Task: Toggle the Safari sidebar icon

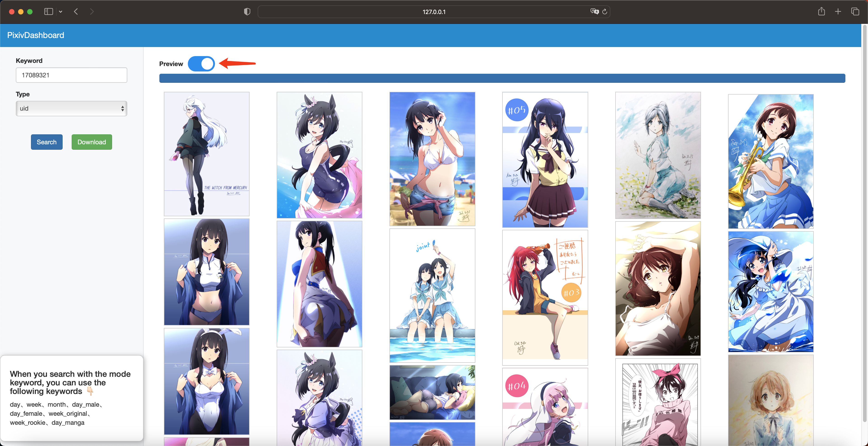Action: click(49, 12)
